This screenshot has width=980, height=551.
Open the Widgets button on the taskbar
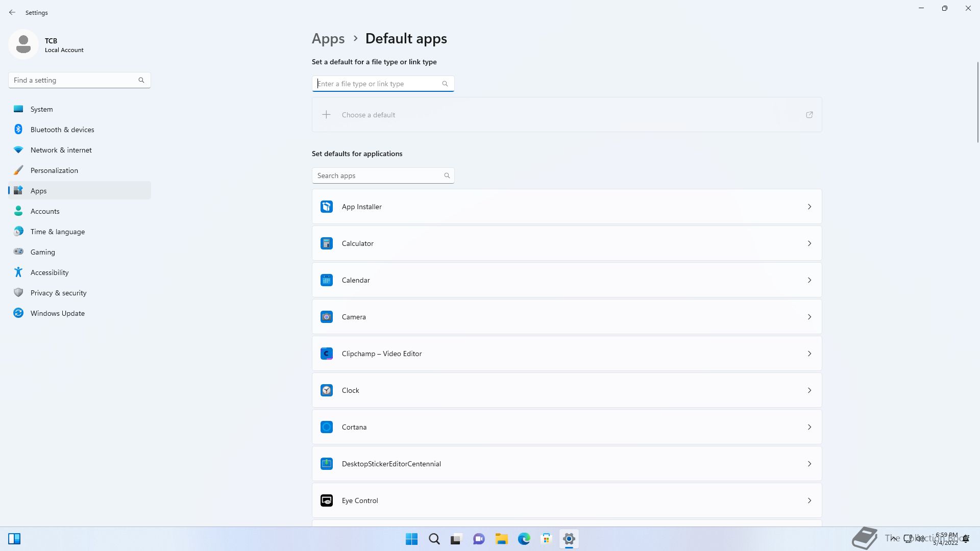14,539
